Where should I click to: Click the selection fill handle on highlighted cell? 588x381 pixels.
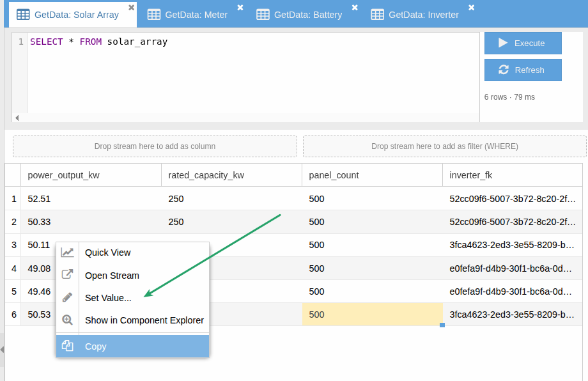tap(442, 325)
